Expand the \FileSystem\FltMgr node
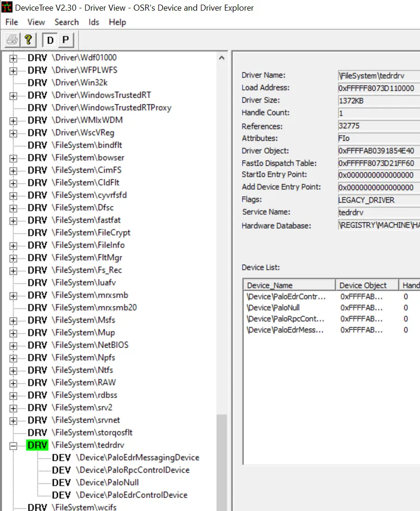Image resolution: width=420 pixels, height=511 pixels. pyautogui.click(x=13, y=258)
